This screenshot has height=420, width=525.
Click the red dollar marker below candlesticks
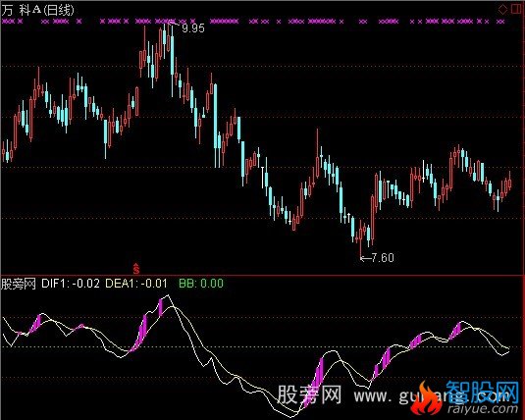tap(136, 268)
